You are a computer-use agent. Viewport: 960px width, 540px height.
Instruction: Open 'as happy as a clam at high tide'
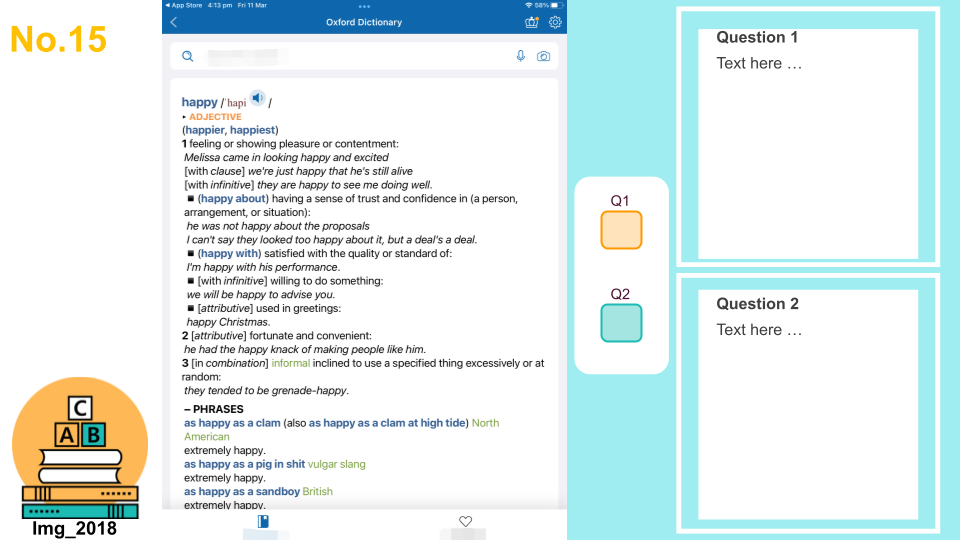[387, 423]
